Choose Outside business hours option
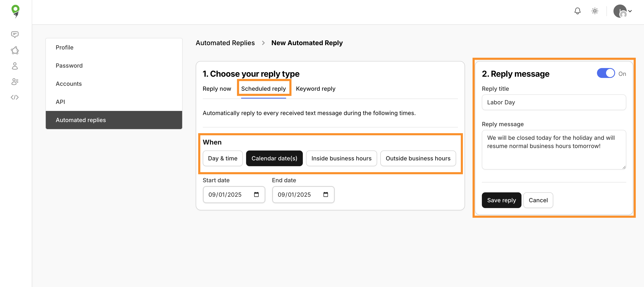 click(x=418, y=158)
